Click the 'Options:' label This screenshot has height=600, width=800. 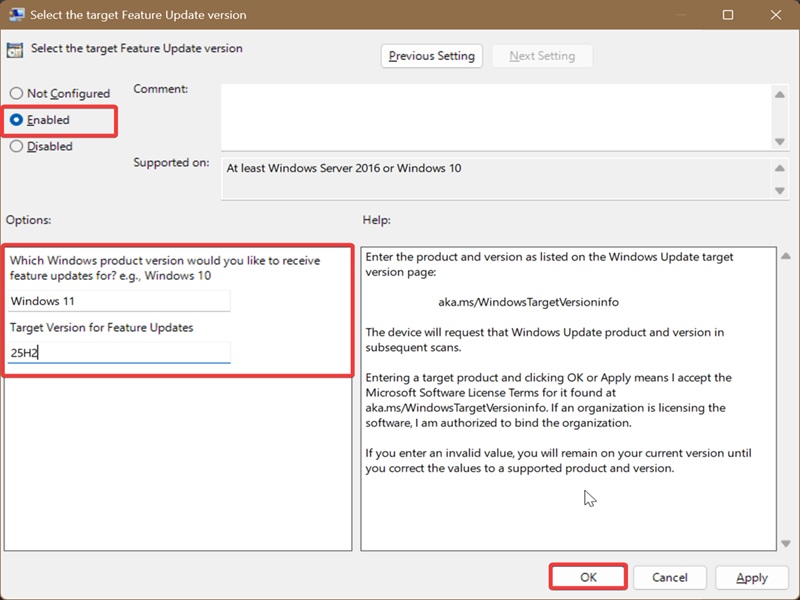pos(29,220)
